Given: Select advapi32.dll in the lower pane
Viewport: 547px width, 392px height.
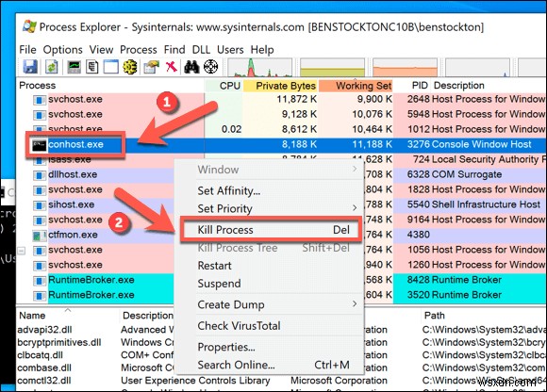Looking at the screenshot, I should pyautogui.click(x=45, y=330).
